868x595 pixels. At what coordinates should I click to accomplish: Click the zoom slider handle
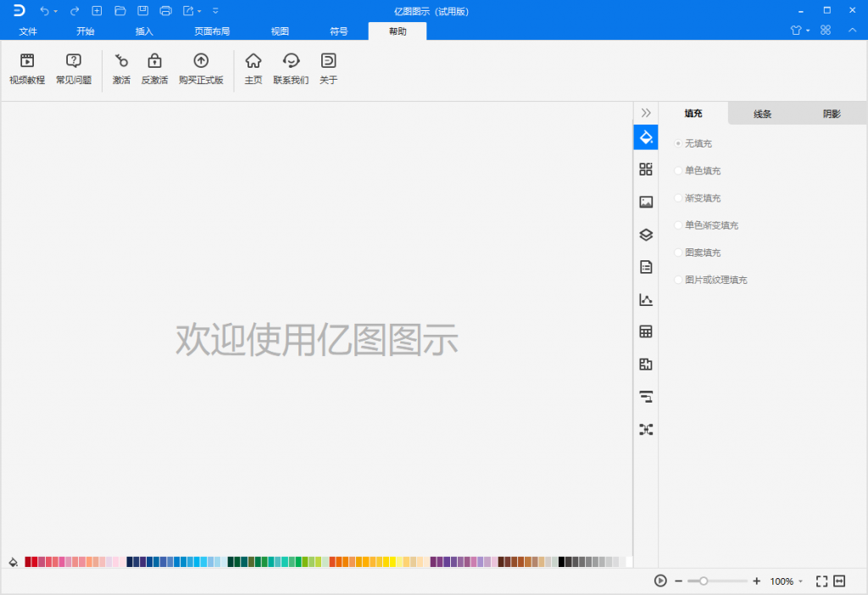point(703,581)
